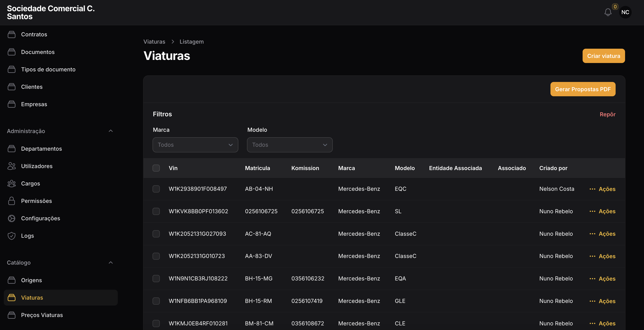Go to Preços Viaturas menu item
The width and height of the screenshot is (644, 330).
(x=42, y=315)
